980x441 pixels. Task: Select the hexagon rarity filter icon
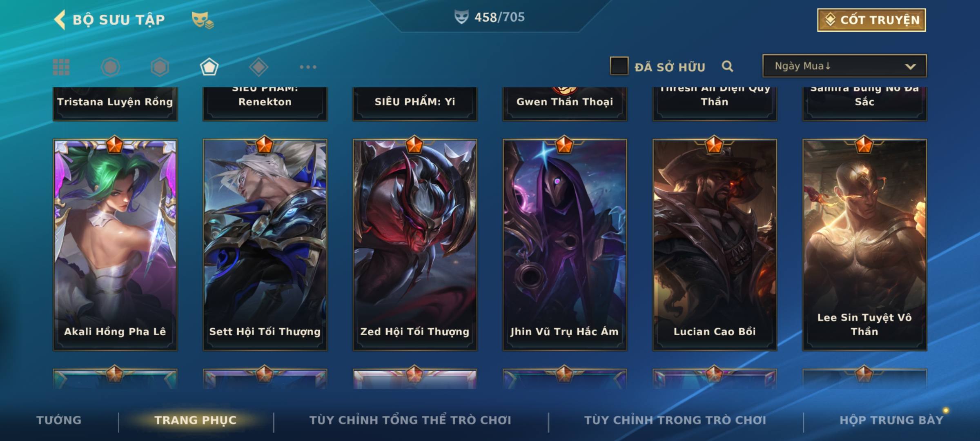click(x=160, y=67)
